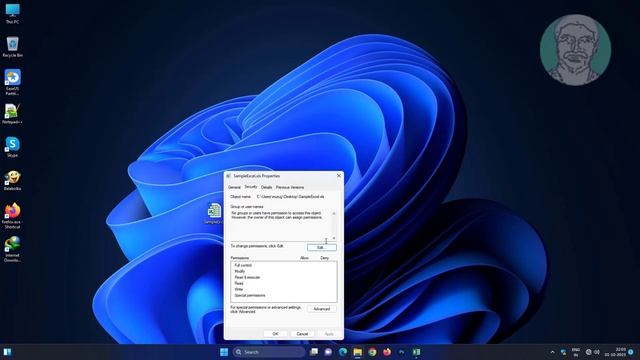Cancel the Properties dialog

tap(302, 334)
